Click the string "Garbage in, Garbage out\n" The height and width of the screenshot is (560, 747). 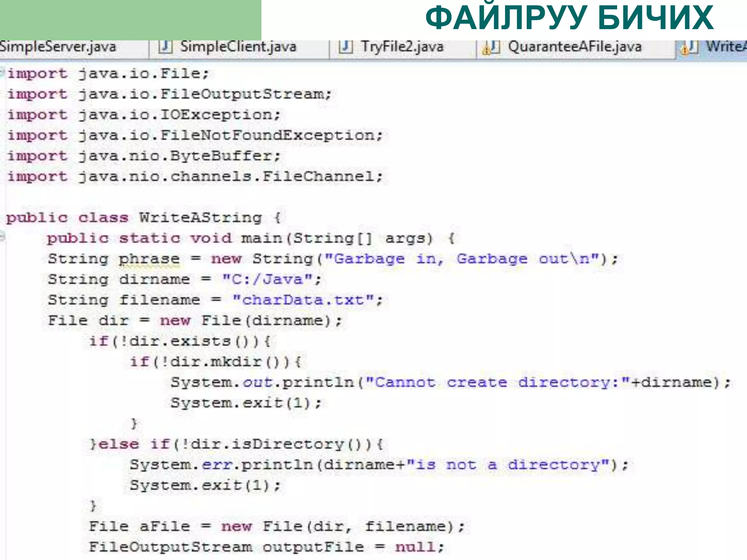coord(462,259)
